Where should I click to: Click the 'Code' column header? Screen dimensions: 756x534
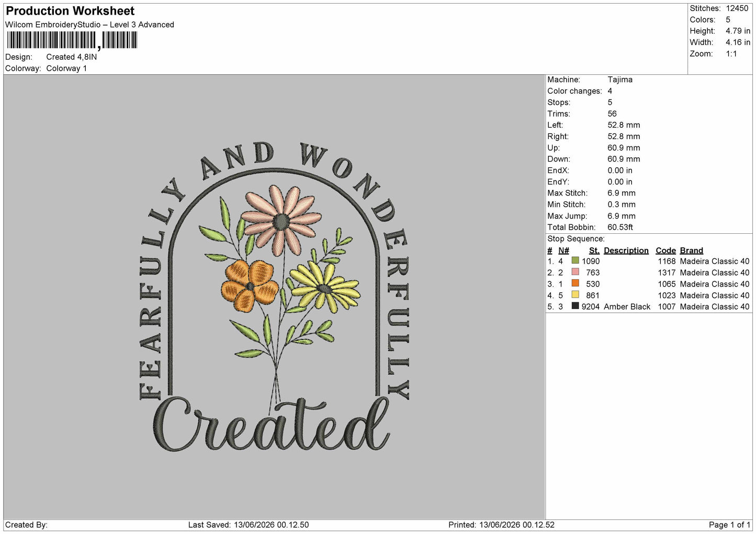tap(665, 251)
